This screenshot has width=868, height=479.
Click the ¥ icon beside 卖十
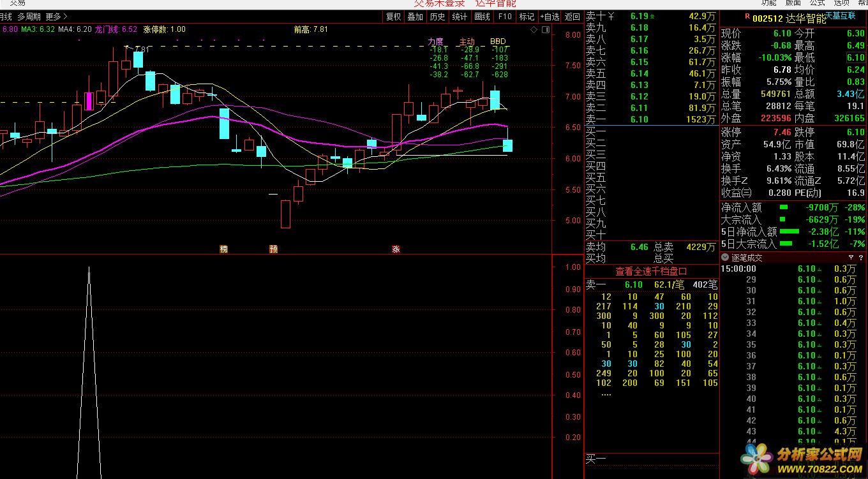coord(611,16)
